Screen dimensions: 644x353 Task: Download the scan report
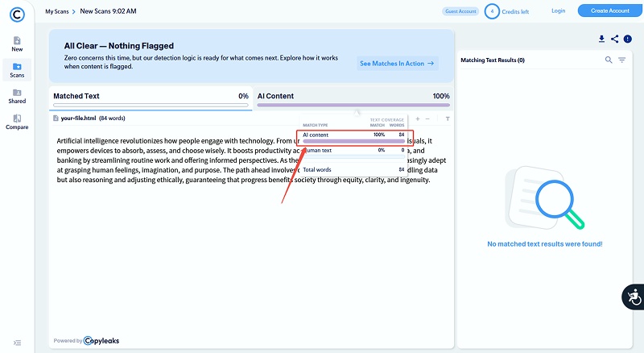[601, 39]
